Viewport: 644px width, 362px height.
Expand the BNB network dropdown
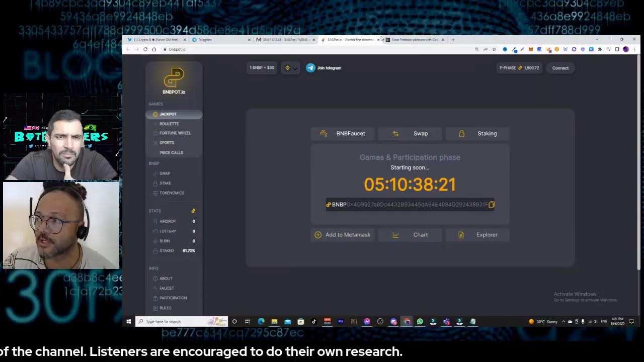coord(291,68)
